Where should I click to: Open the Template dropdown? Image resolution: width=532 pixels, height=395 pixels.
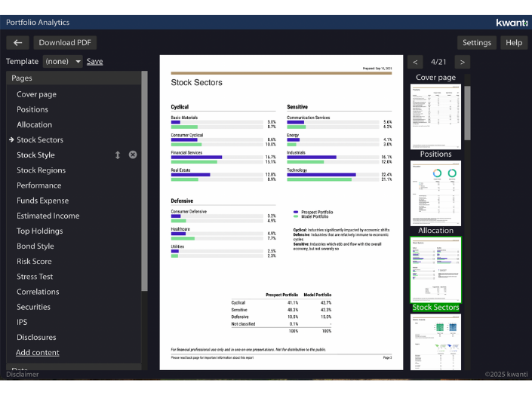point(62,62)
